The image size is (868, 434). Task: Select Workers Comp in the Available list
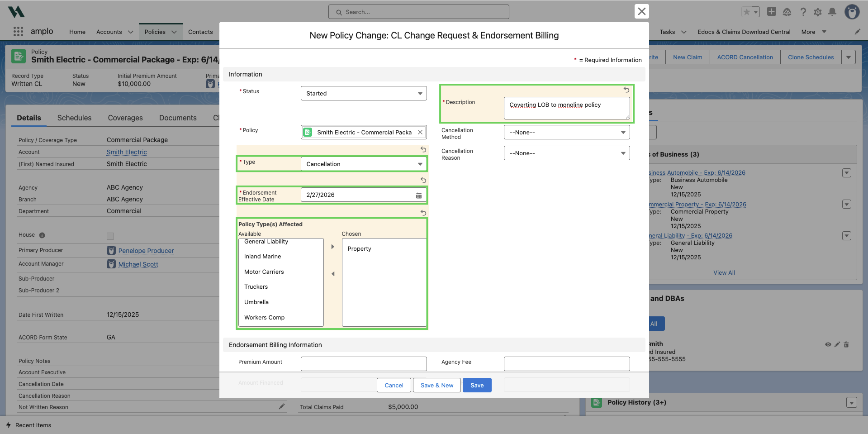(x=281, y=318)
